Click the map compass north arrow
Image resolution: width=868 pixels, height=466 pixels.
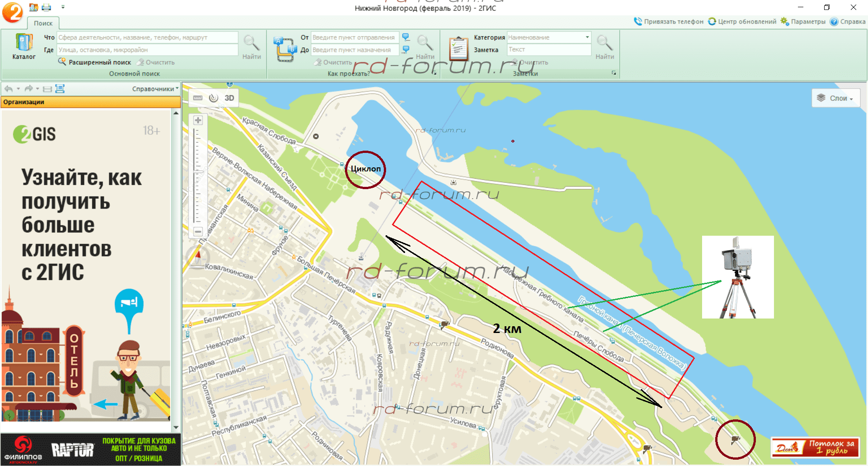point(198,257)
